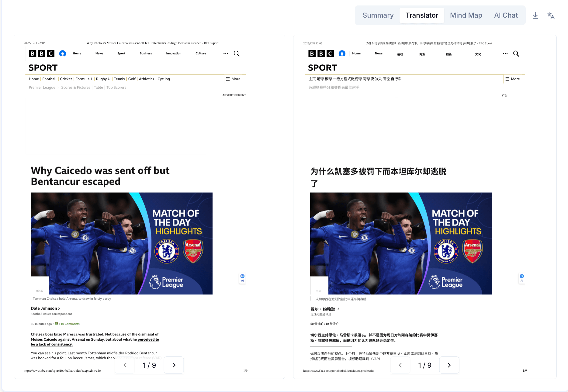The image size is (568, 392).
Task: Click the blue chat icon next to the BBC logo
Action: coord(63,53)
